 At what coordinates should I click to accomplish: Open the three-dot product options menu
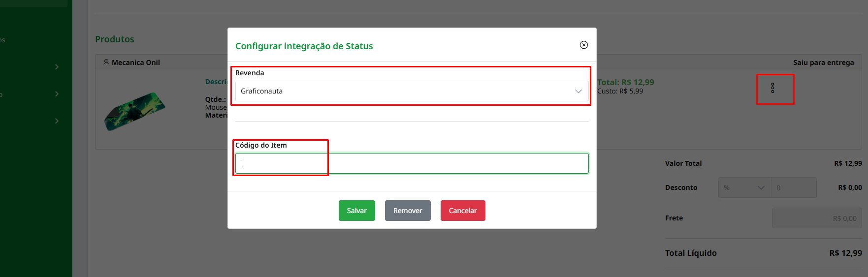772,88
